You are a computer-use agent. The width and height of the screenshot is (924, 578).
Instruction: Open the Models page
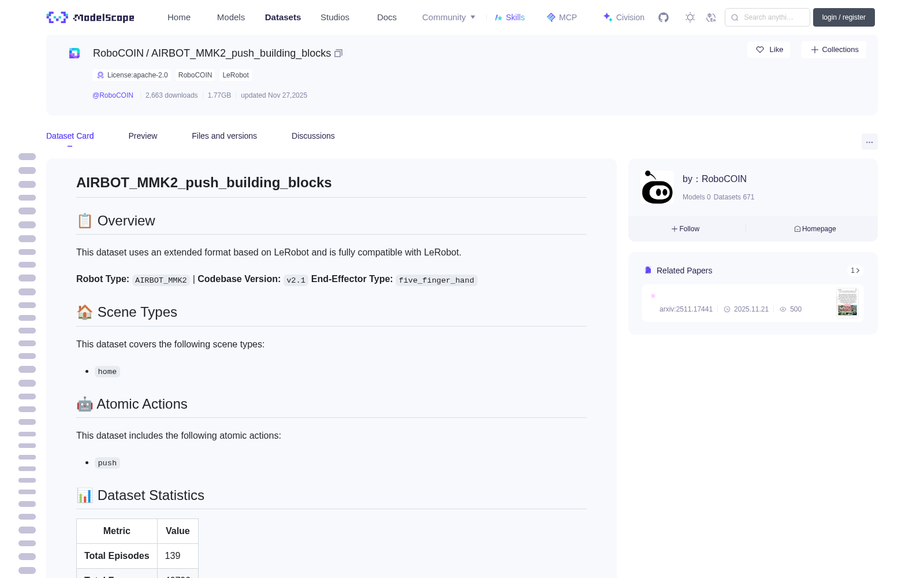231,17
